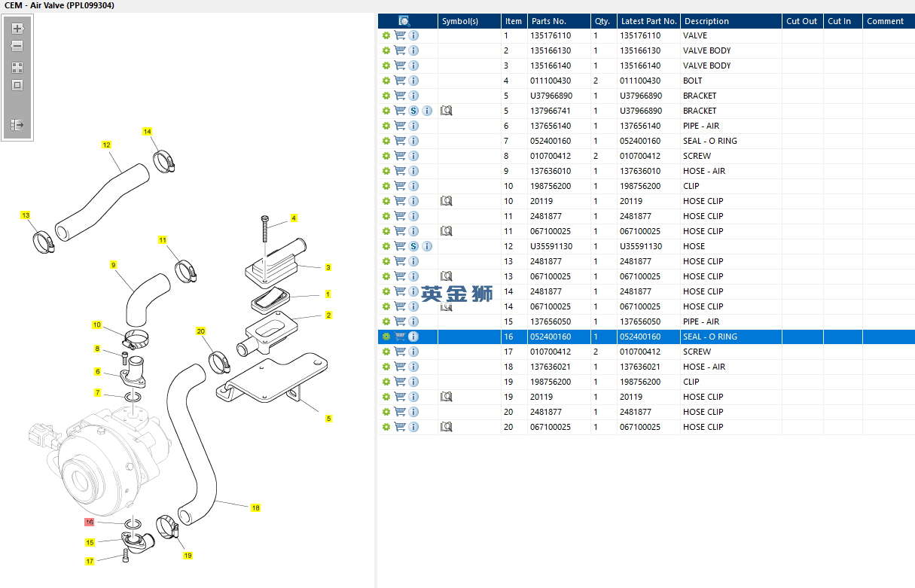Click part number 137636010 in Parts No.
This screenshot has height=588, width=915.
551,171
